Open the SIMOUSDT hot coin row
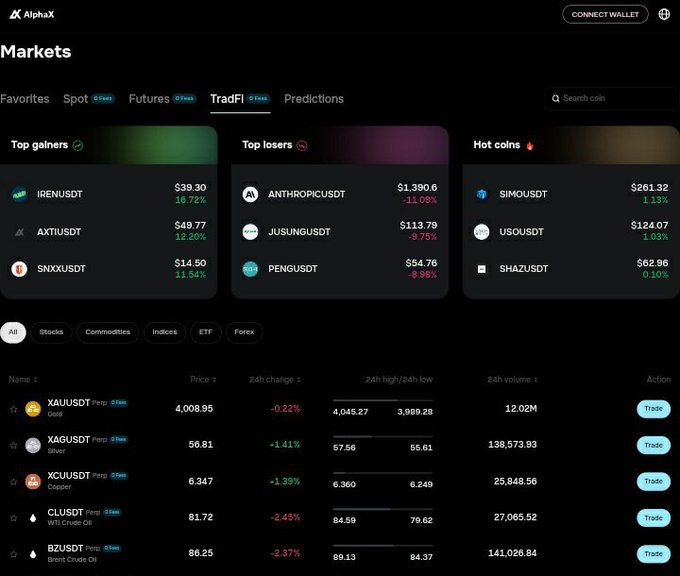The width and height of the screenshot is (680, 576). tap(571, 194)
